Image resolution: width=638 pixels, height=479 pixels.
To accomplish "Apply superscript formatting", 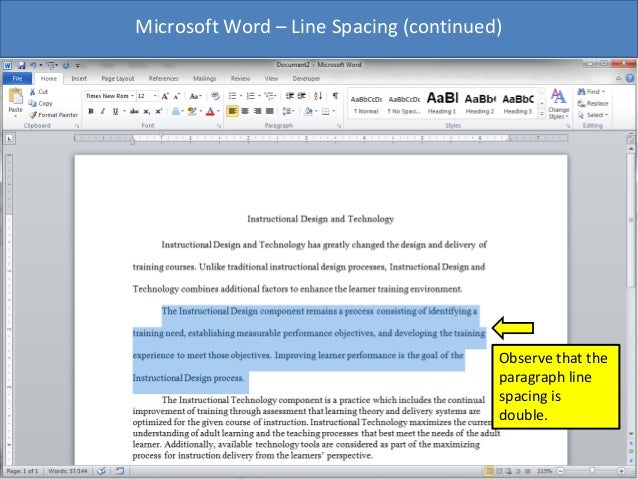I will (159, 111).
